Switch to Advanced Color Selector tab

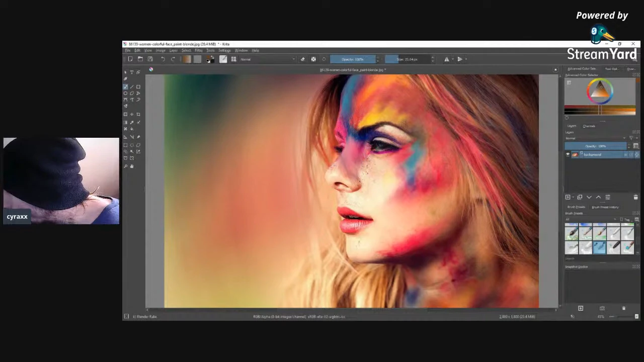pos(582,69)
